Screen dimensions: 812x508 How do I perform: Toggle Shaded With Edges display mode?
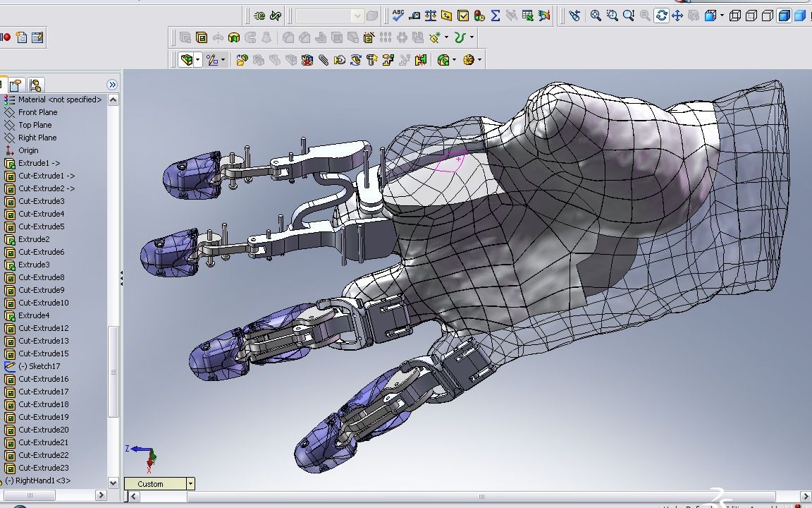(785, 16)
